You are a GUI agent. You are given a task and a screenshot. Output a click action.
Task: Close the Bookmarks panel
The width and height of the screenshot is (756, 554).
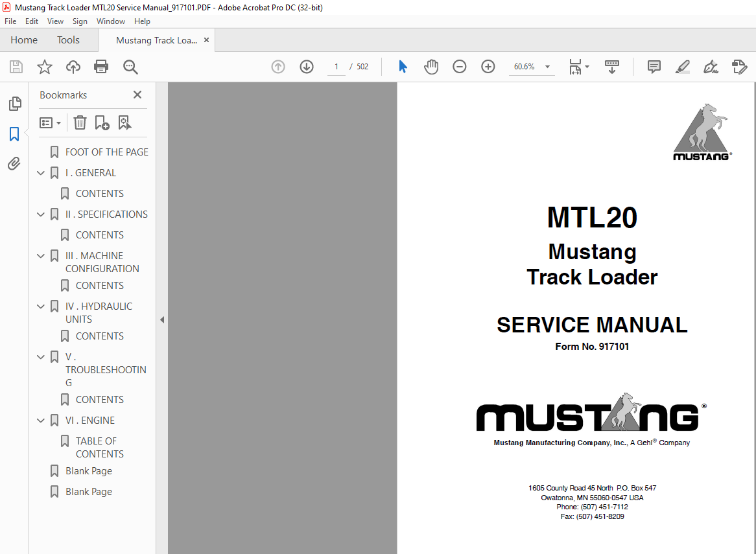[x=137, y=95]
